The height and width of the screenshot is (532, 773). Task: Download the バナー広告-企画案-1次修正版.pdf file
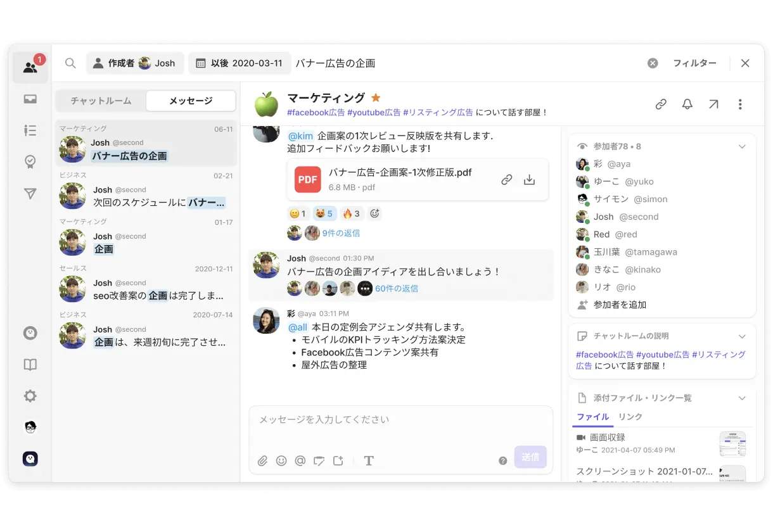click(530, 180)
